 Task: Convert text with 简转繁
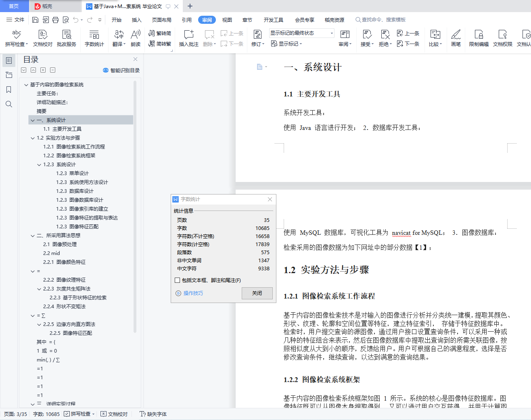[160, 44]
